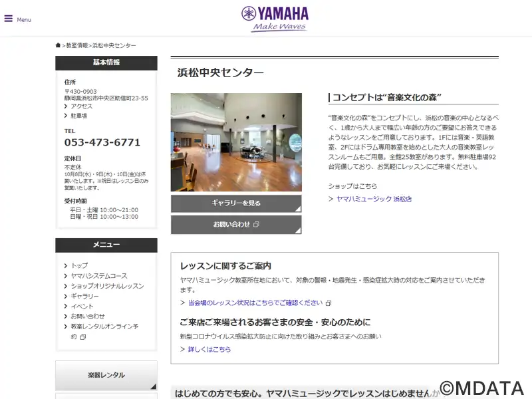
Task: Open ヤマハミュージック 浜松店 shop link
Action: 374,199
